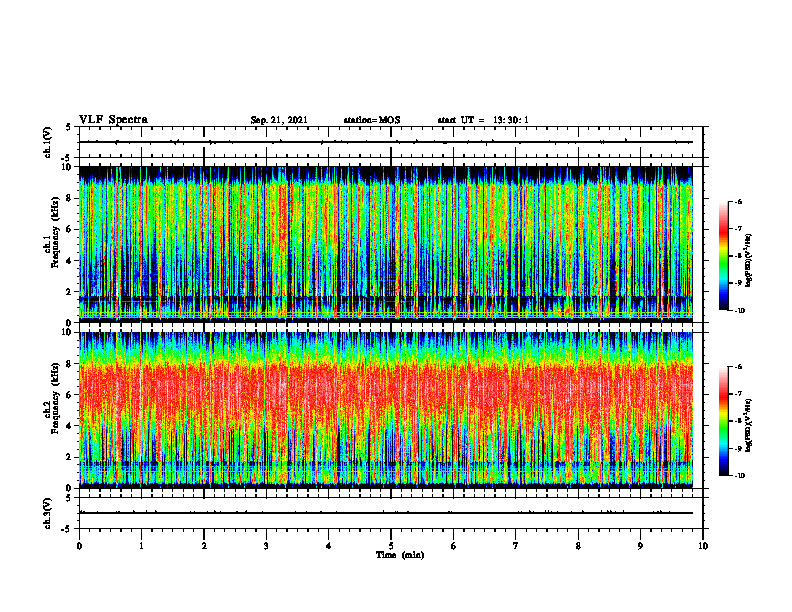The width and height of the screenshot is (792, 612).
Task: Click the "ch.1(V)" axis label
Action: [x=48, y=142]
